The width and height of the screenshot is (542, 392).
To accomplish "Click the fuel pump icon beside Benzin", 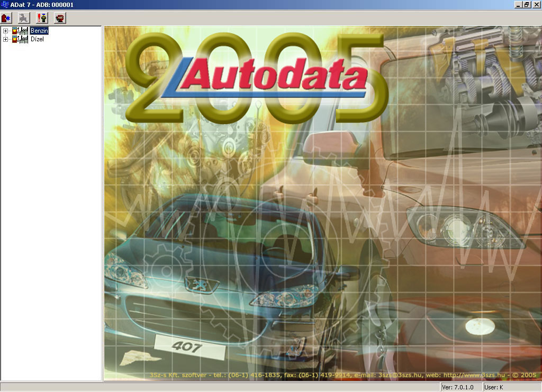I will 15,31.
